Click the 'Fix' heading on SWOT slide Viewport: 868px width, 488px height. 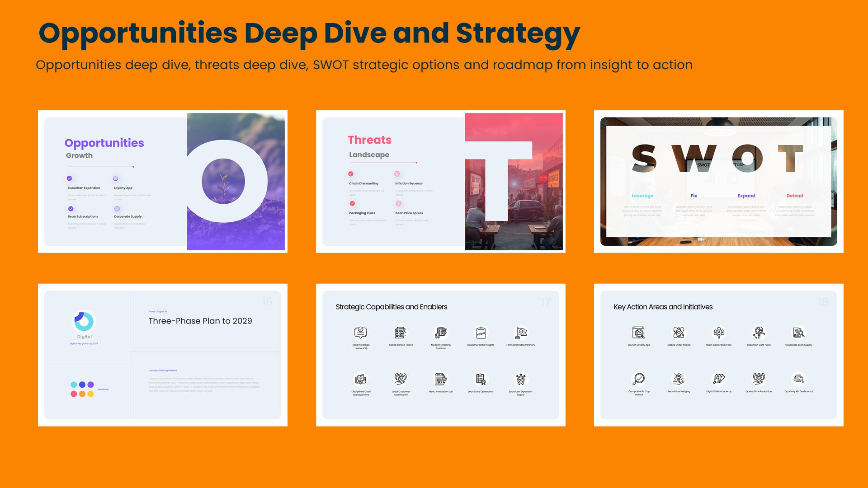click(694, 196)
